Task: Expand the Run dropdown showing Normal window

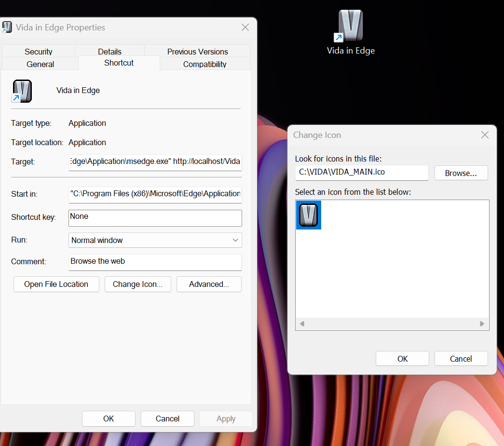Action: coord(155,240)
